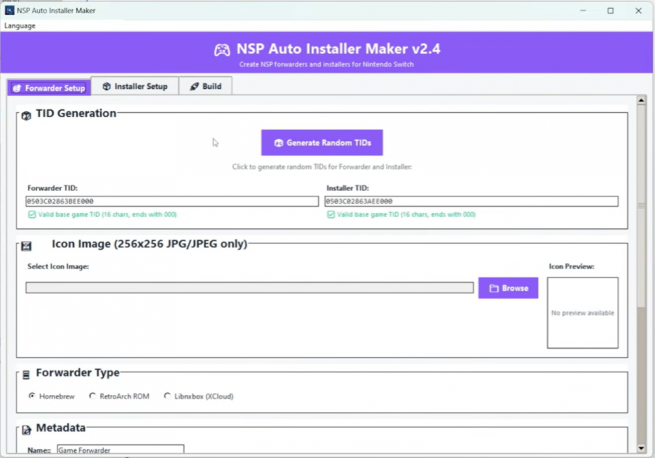Click the 'Forwarder TID:' label
655x458 pixels.
pyautogui.click(x=53, y=188)
